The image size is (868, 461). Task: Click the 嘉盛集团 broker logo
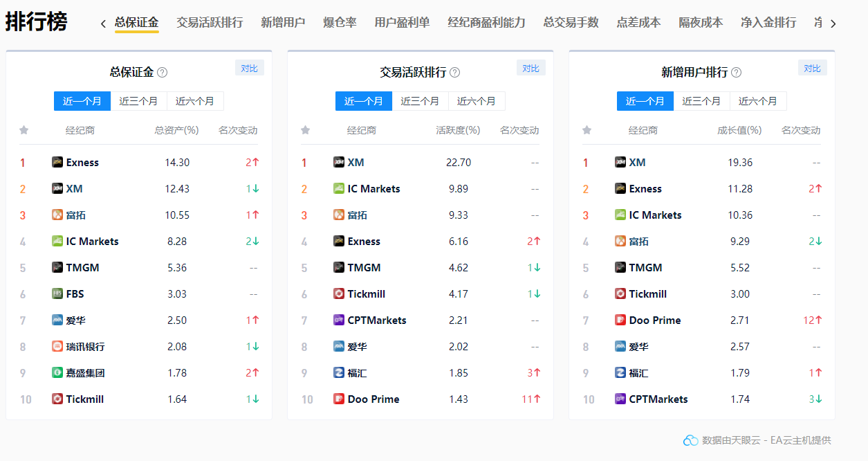click(x=57, y=373)
